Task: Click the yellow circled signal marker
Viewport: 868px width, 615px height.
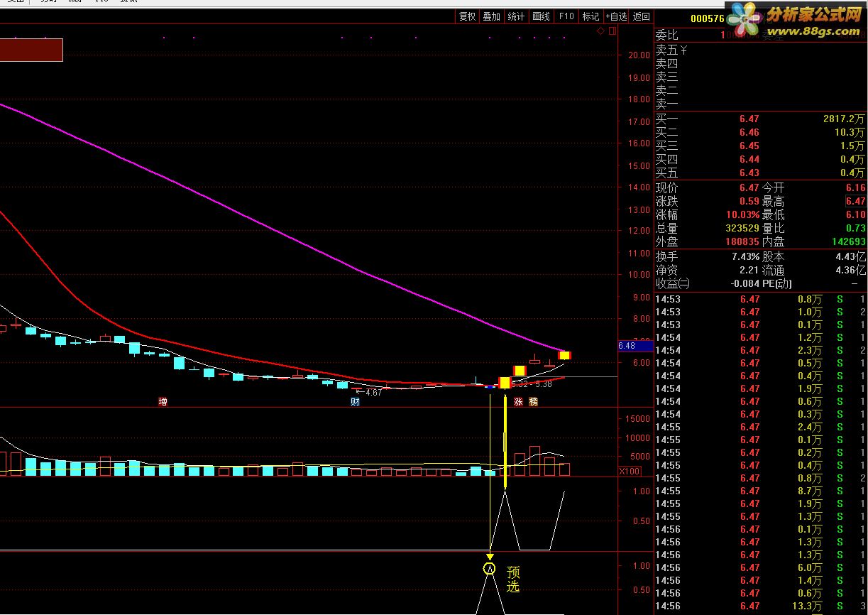Action: coord(489,568)
